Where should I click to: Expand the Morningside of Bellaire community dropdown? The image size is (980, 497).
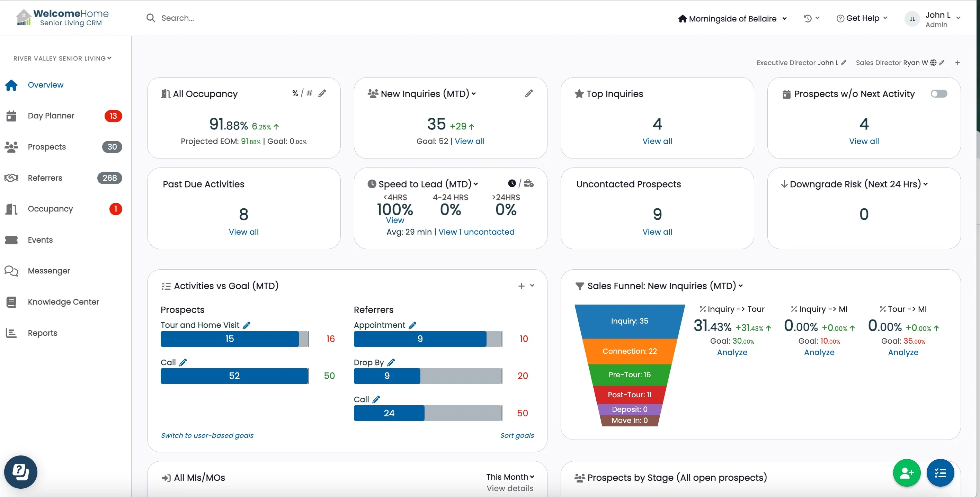tap(732, 19)
